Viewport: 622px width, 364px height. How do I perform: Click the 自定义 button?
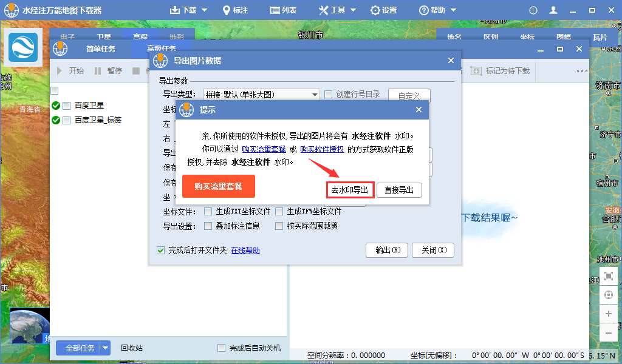[409, 95]
